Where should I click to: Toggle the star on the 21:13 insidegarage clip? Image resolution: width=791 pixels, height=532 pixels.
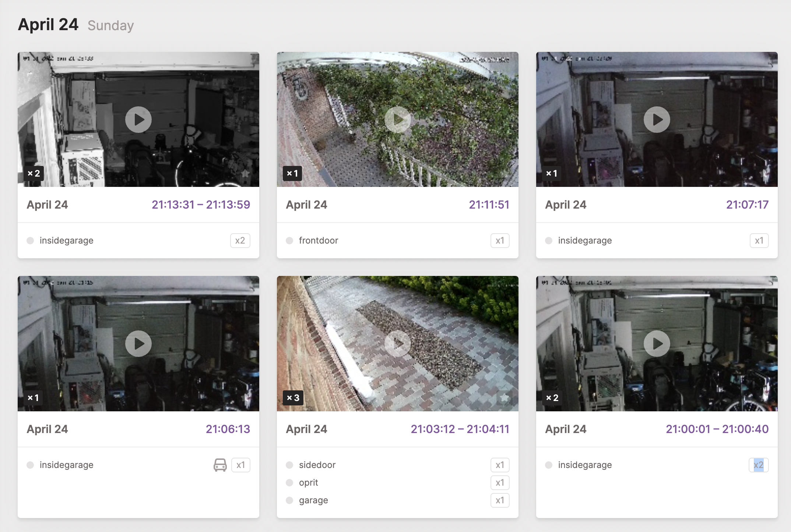[x=245, y=173]
